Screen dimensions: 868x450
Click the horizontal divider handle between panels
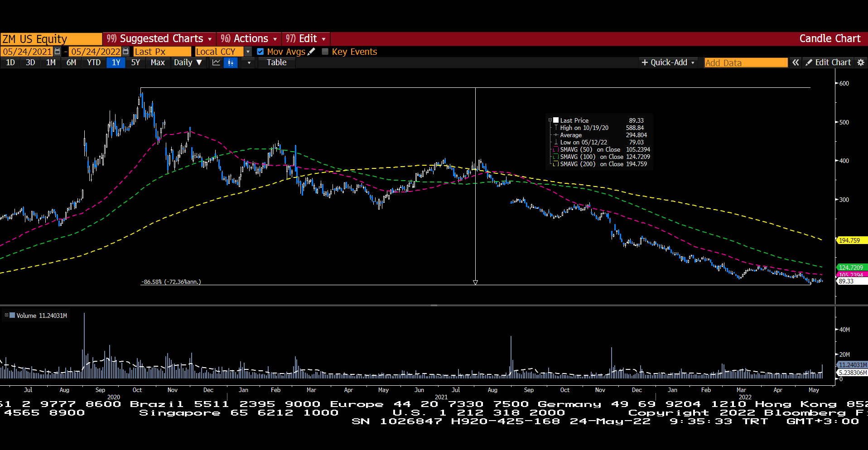point(434,306)
